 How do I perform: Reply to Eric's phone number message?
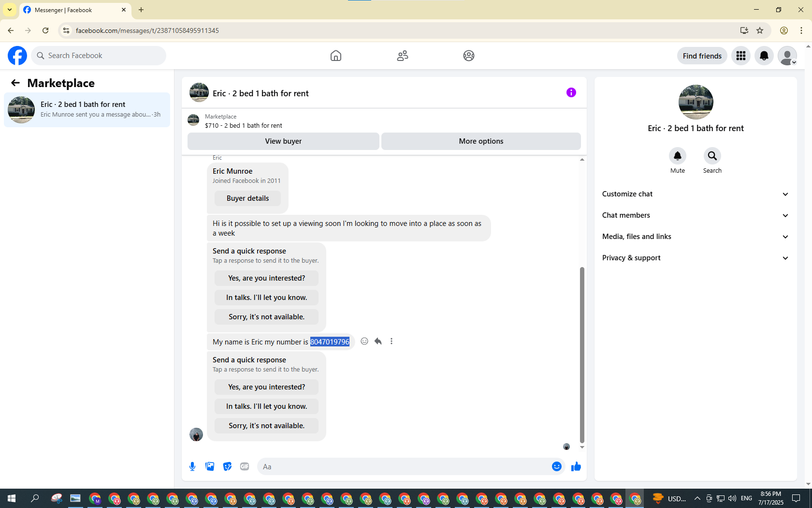pos(378,341)
